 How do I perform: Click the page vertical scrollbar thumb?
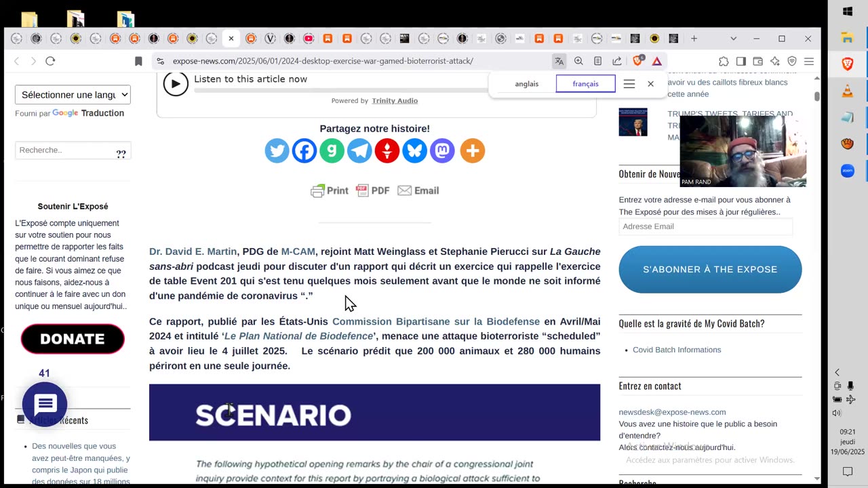point(817,96)
